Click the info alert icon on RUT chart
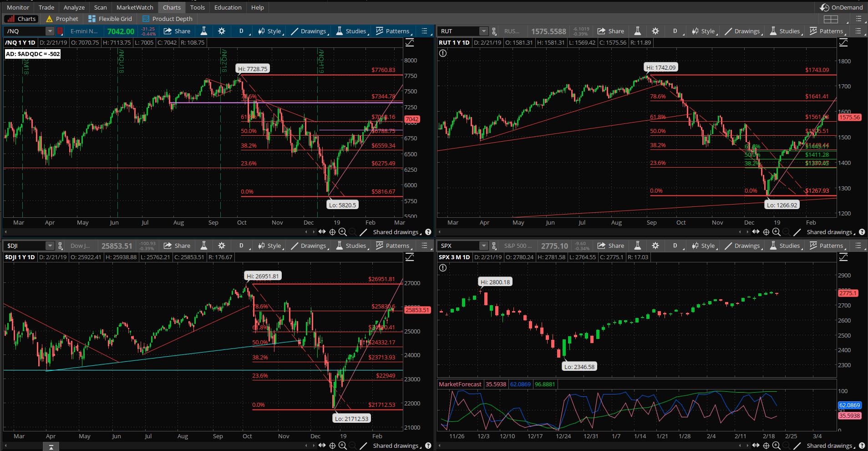Screen dimensions: 868x451 (443, 53)
